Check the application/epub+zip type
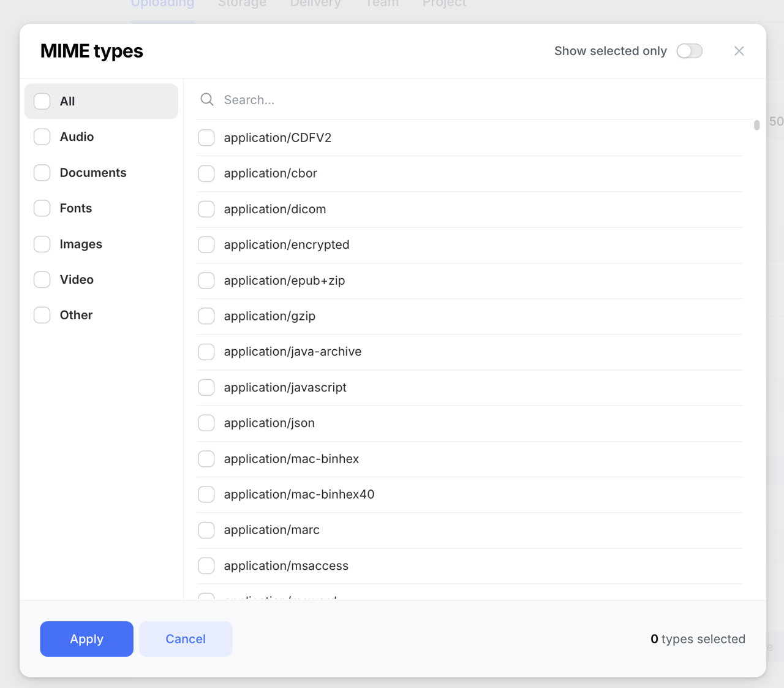This screenshot has height=688, width=784. 206,281
